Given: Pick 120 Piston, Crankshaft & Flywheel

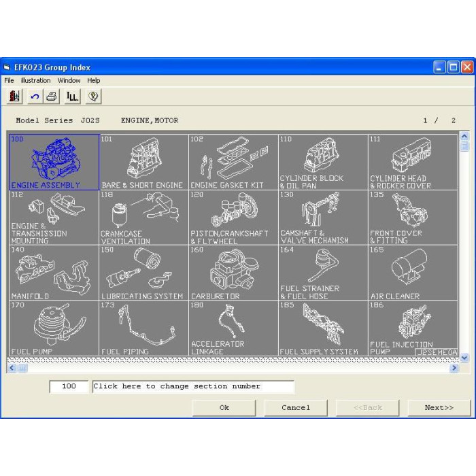Looking at the screenshot, I should pos(233,218).
